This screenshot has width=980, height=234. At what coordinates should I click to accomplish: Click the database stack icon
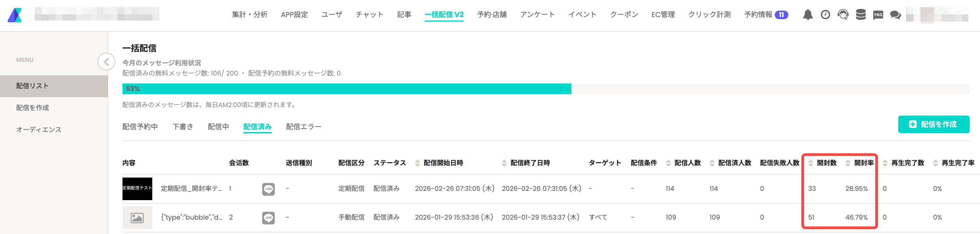[861, 15]
